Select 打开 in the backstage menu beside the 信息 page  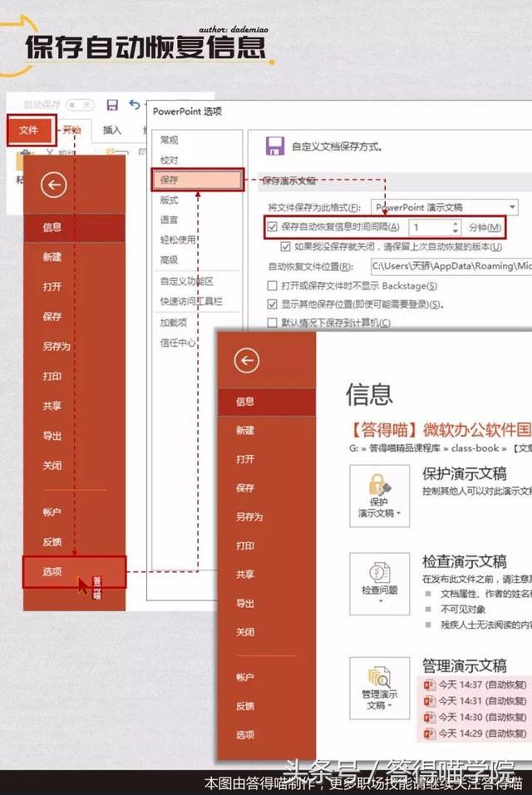[x=244, y=459]
